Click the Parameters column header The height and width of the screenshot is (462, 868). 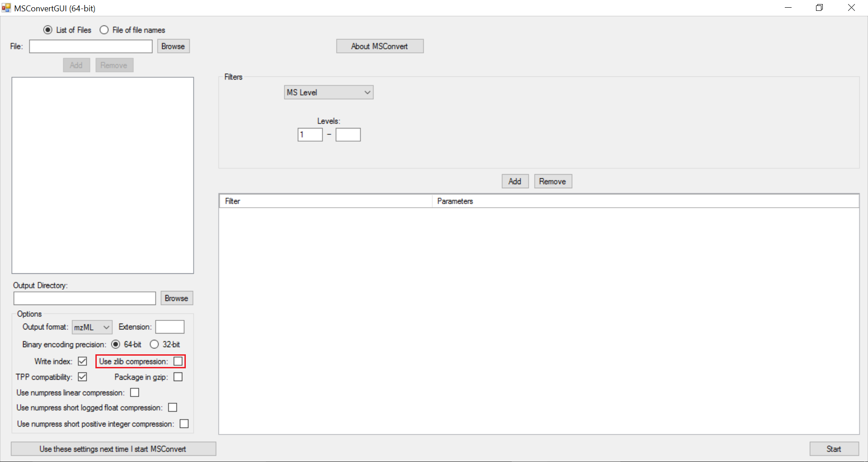[645, 201]
